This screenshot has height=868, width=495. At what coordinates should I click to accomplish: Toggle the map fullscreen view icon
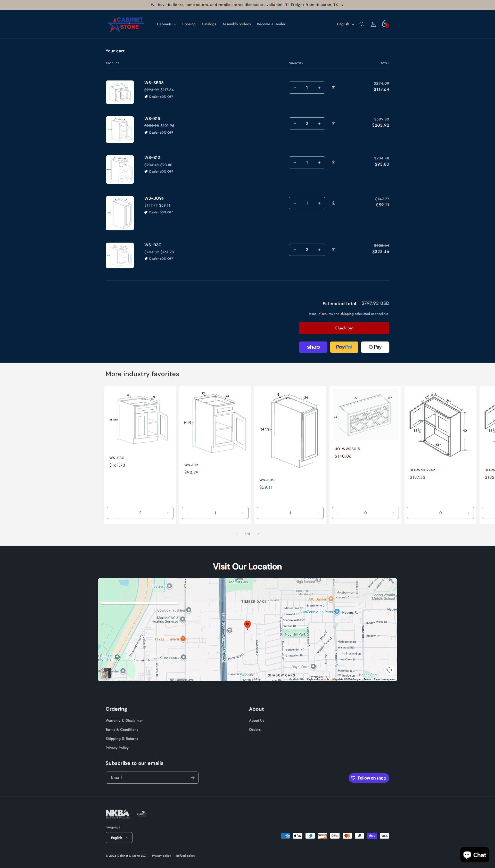[389, 669]
